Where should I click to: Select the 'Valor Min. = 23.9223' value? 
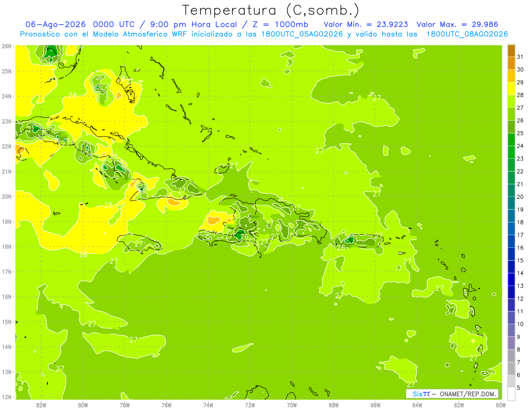click(366, 24)
